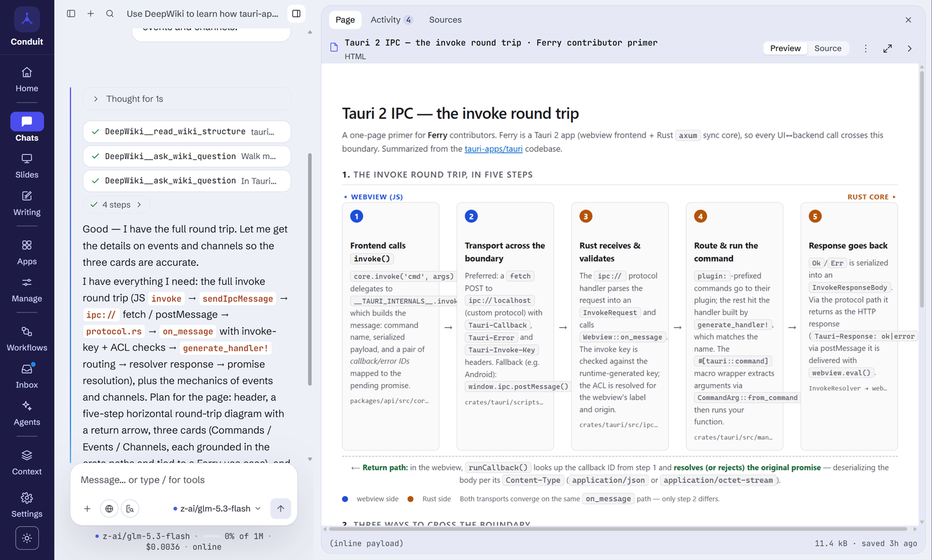Open the Agents section
This screenshot has width=932, height=560.
[27, 413]
